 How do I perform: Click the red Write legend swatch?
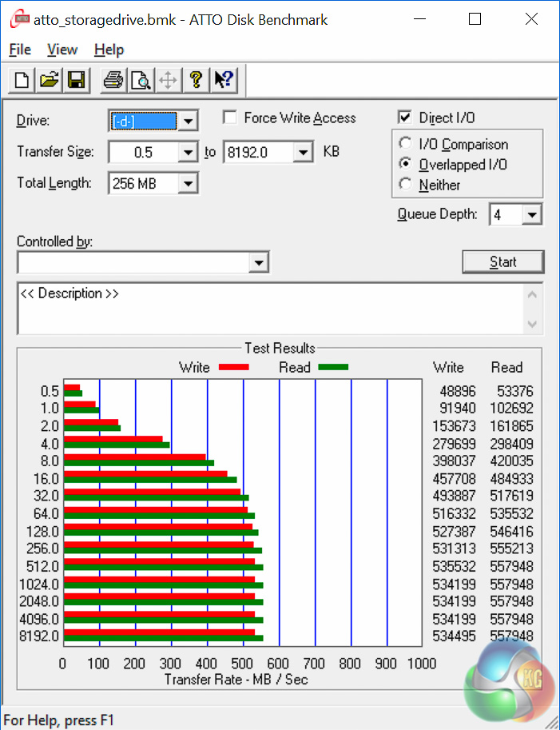pyautogui.click(x=233, y=367)
